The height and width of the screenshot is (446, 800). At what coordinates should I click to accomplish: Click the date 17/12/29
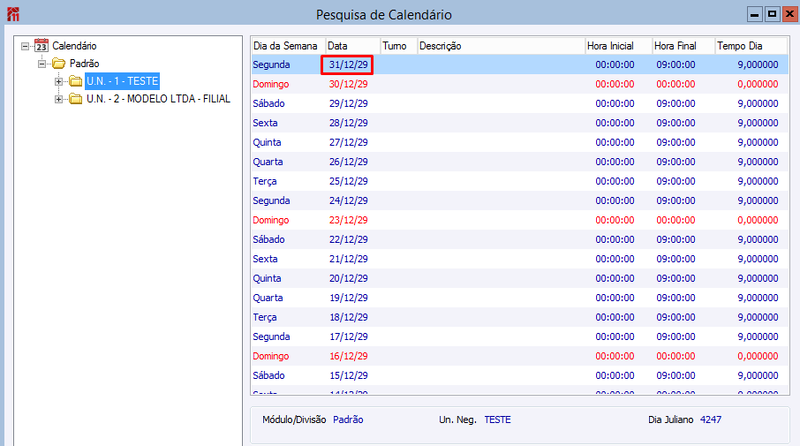click(x=348, y=336)
